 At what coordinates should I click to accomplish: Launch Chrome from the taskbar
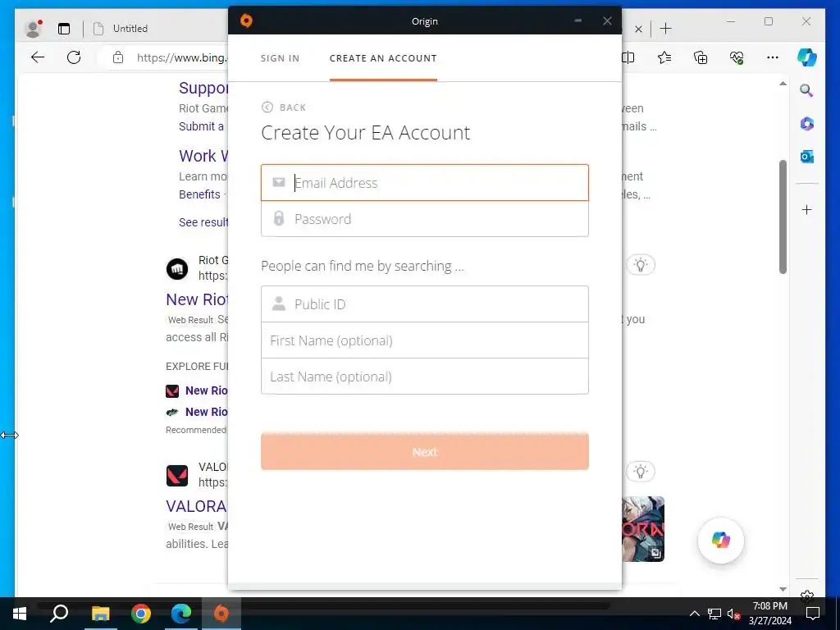tap(141, 614)
